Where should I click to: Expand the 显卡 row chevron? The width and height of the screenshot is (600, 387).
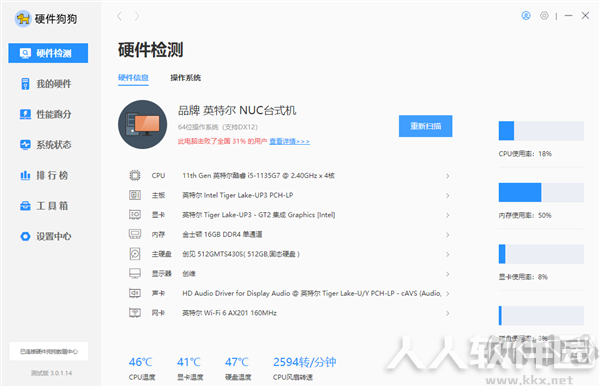447,215
